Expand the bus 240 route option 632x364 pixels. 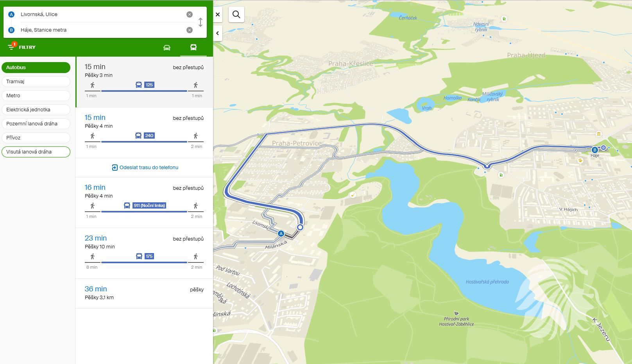pyautogui.click(x=144, y=133)
